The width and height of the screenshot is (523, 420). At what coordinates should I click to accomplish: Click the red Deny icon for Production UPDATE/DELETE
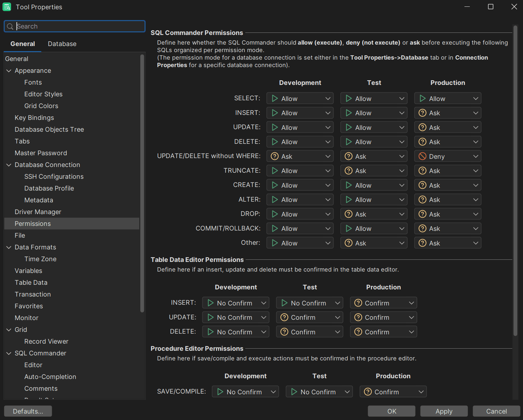423,156
